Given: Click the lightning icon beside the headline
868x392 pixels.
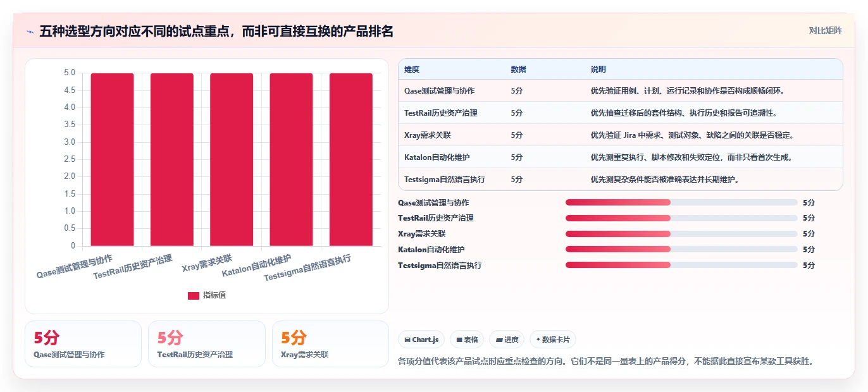Looking at the screenshot, I should point(30,32).
